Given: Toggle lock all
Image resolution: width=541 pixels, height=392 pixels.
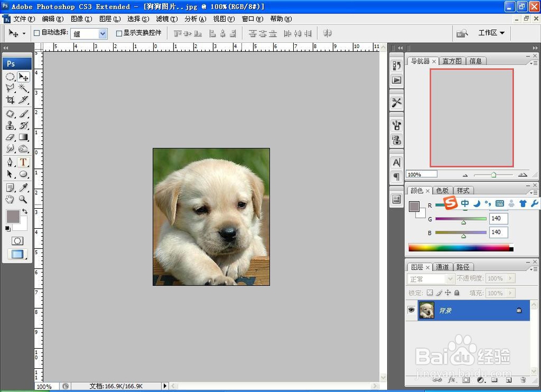Looking at the screenshot, I should click(457, 293).
